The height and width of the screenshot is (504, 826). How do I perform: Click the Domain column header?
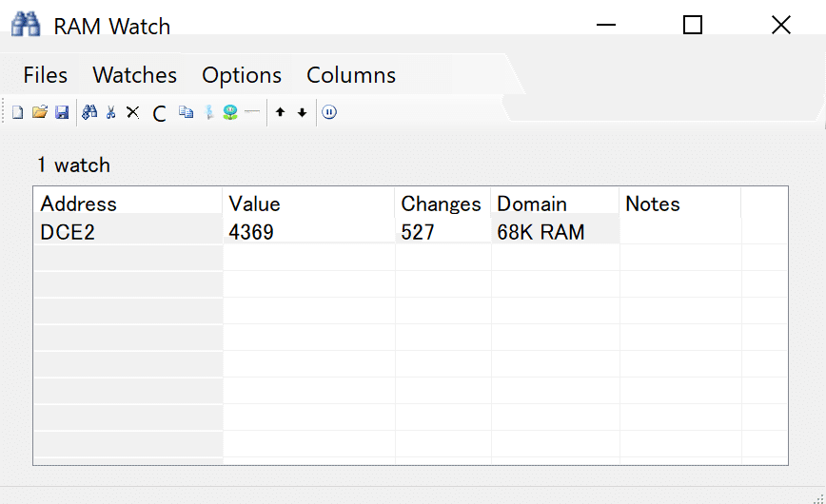click(x=555, y=204)
